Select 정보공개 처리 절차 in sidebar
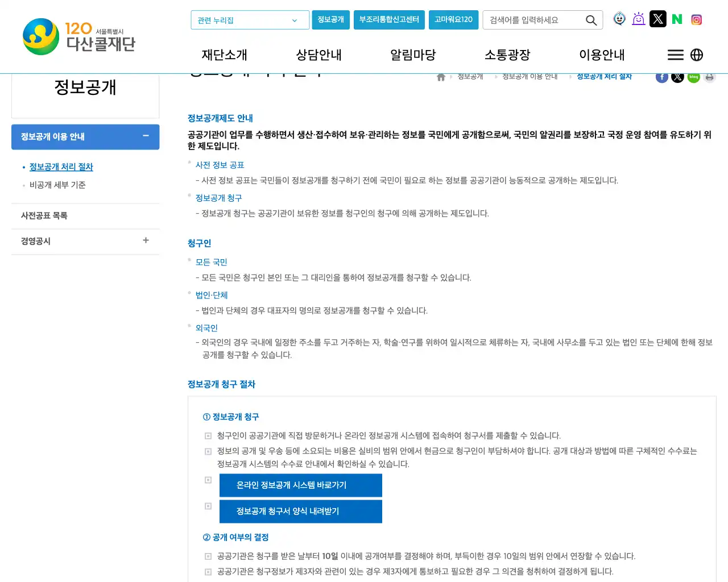The image size is (728, 582). tap(61, 167)
